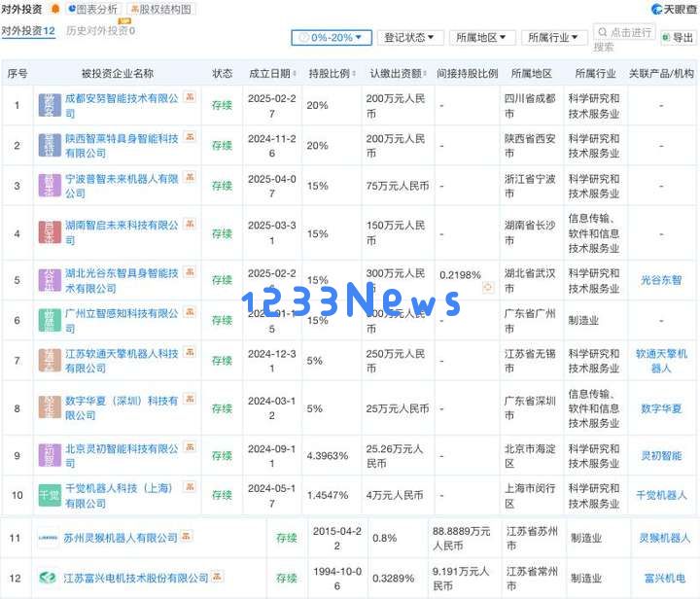This screenshot has width=700, height=599.
Task: Open company 江苏软通天擎机器人科技有限公司
Action: [x=122, y=361]
